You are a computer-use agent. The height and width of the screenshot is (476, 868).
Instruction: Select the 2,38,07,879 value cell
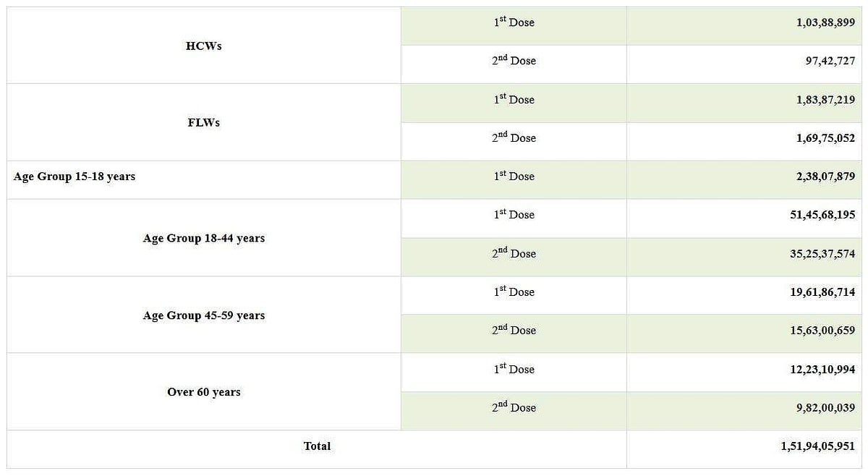tap(825, 177)
